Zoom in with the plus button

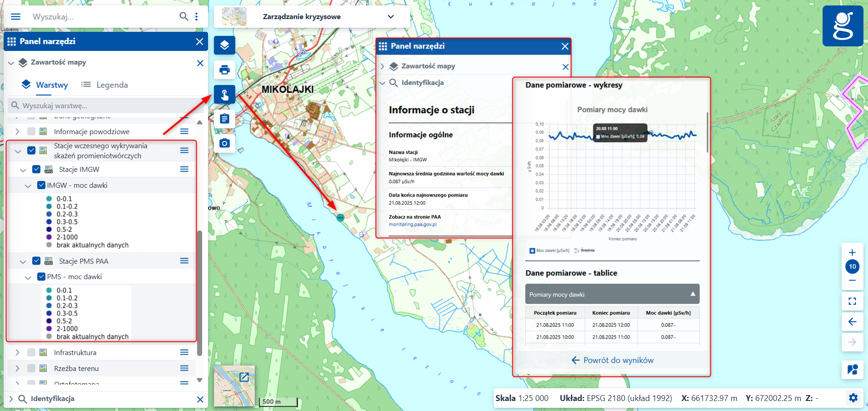click(x=852, y=253)
